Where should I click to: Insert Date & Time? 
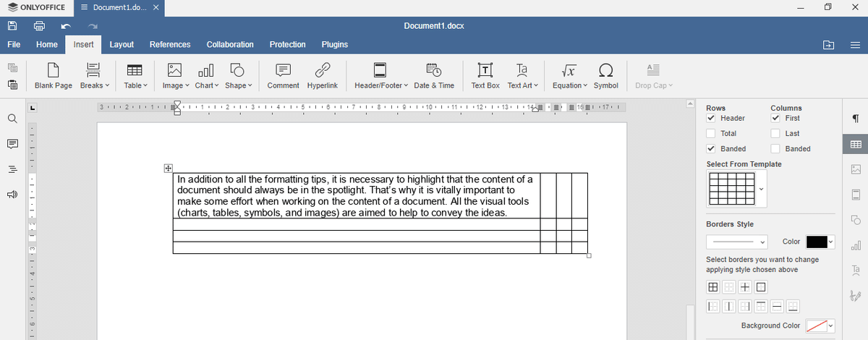pos(434,76)
